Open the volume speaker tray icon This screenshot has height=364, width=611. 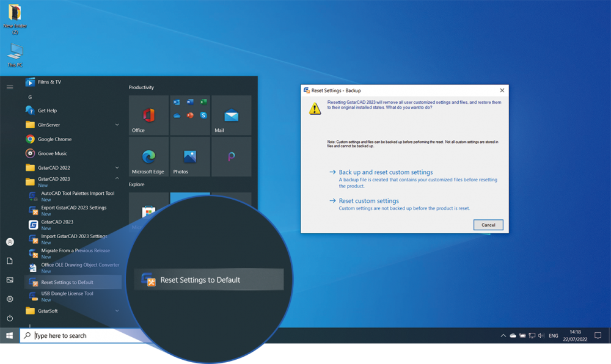coord(541,335)
